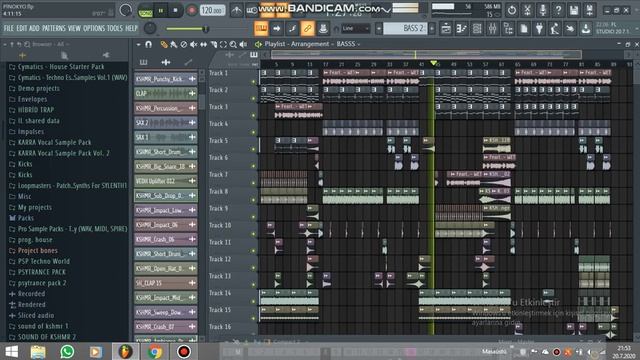Select the playlist Paint brush tool
Screen dimensions: 640x360
pos(174,44)
